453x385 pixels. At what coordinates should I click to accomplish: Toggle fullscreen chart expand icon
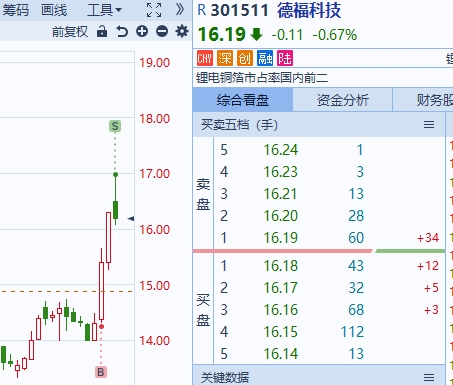[154, 10]
